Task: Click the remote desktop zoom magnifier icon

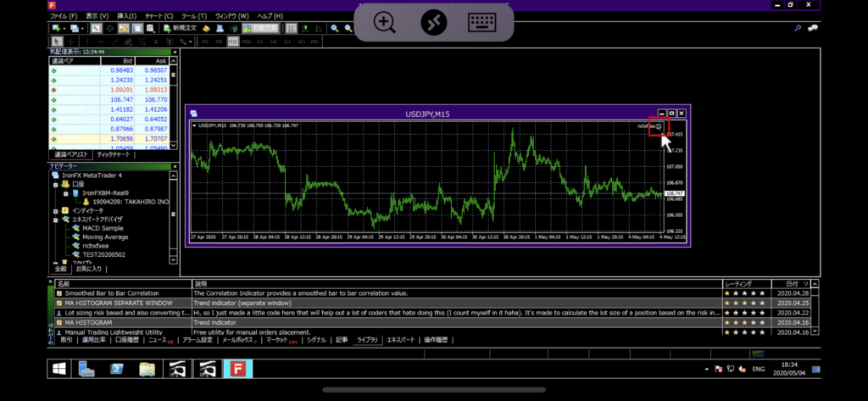Action: (x=385, y=22)
